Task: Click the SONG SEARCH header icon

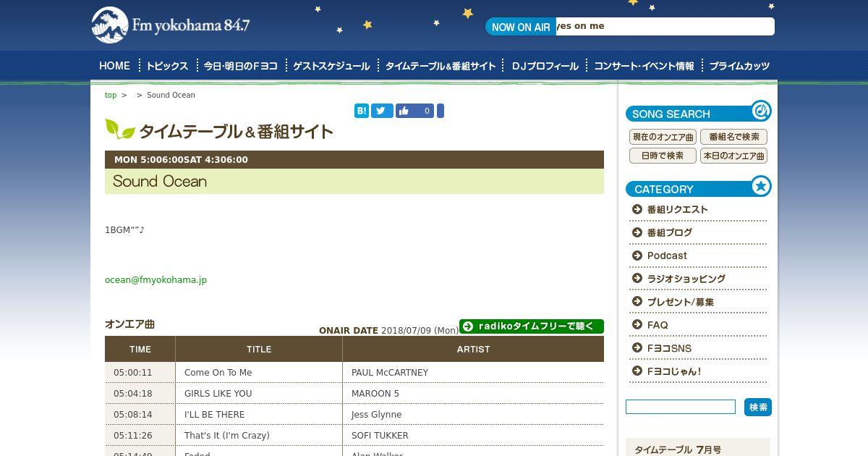Action: [761, 111]
